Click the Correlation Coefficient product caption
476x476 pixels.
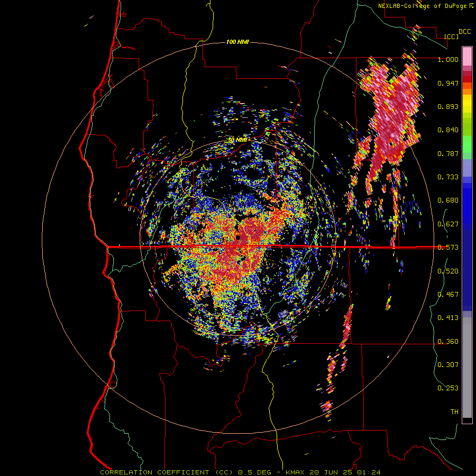coord(167,472)
